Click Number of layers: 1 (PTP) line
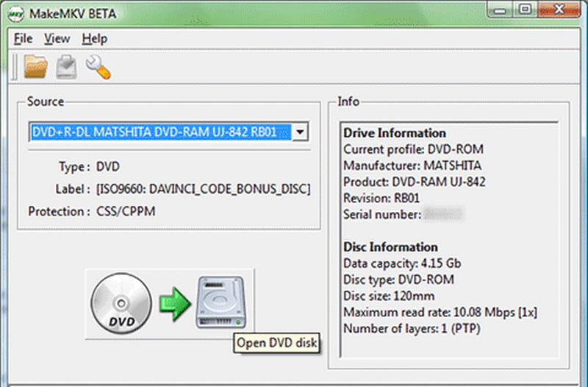Screen dimensions: 588x387 coord(412,328)
